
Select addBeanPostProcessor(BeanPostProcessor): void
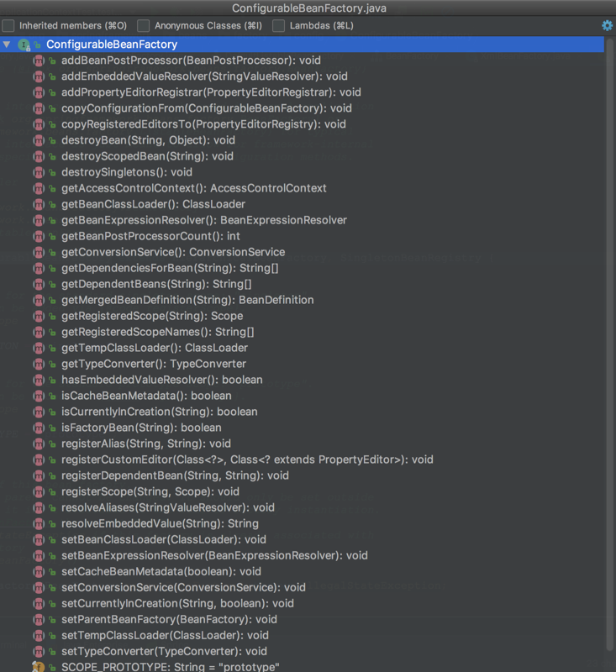point(191,60)
